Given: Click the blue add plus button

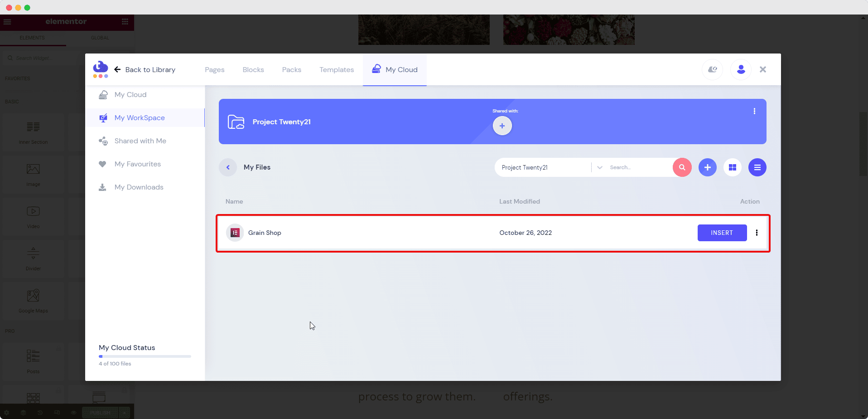Looking at the screenshot, I should coord(708,167).
